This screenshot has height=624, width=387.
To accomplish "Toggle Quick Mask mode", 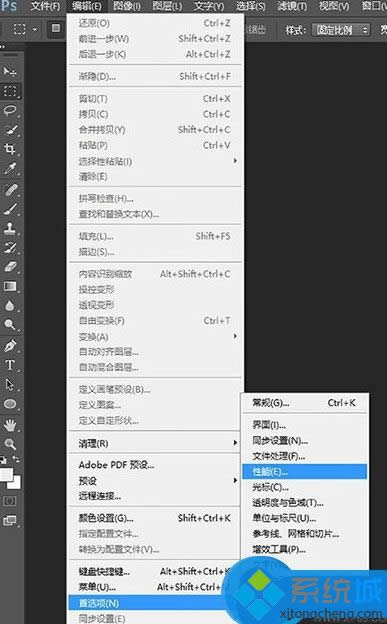I will coord(10,501).
